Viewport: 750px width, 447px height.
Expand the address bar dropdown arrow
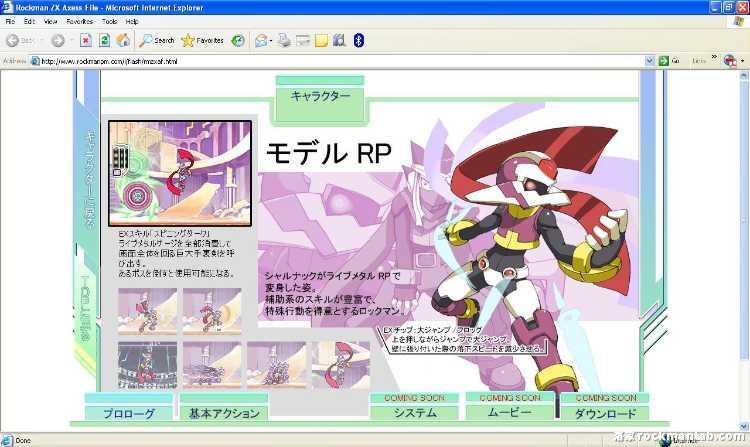click(x=649, y=61)
